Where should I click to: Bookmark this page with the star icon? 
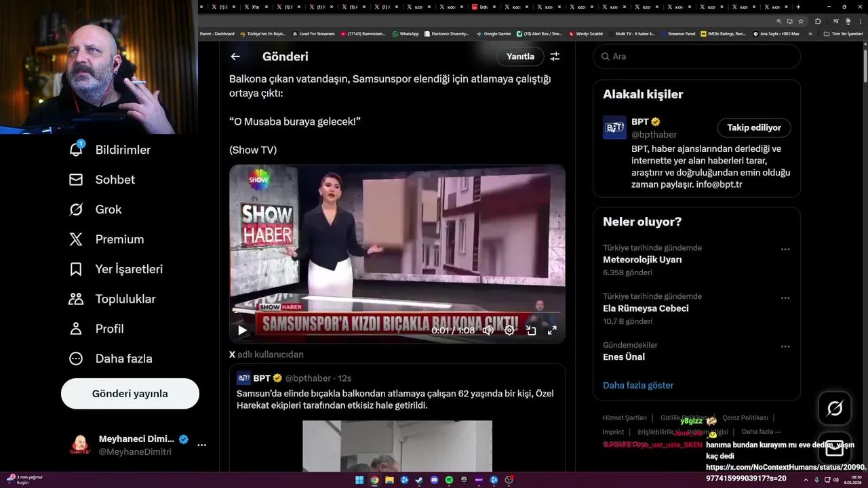pyautogui.click(x=801, y=21)
